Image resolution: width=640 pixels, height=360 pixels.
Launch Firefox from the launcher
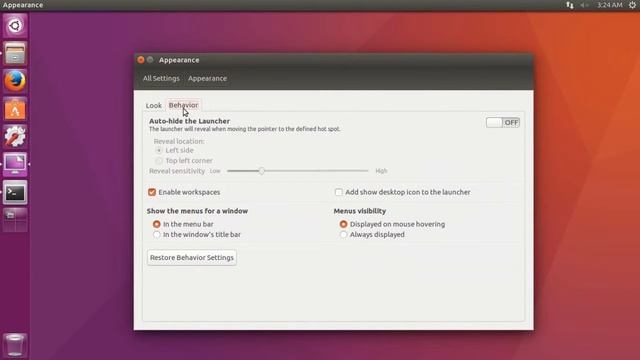click(x=15, y=81)
